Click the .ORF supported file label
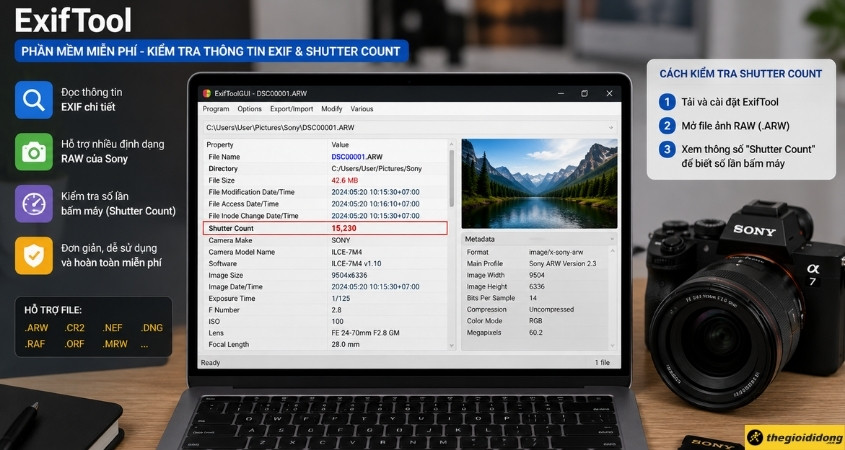This screenshot has height=450, width=845. click(74, 344)
